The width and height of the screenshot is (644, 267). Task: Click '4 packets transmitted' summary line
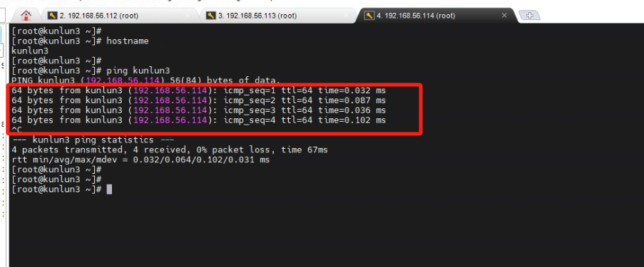click(170, 150)
